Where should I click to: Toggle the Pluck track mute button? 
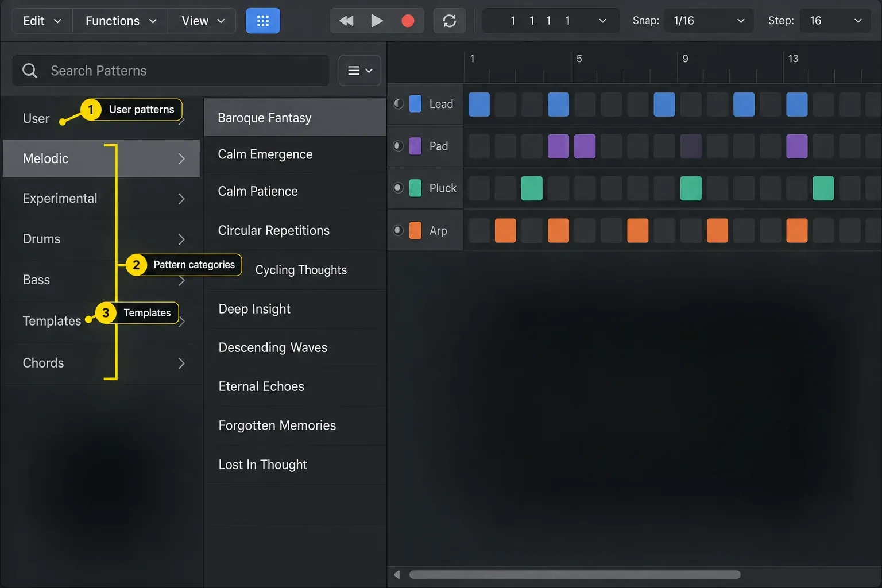[x=398, y=188]
